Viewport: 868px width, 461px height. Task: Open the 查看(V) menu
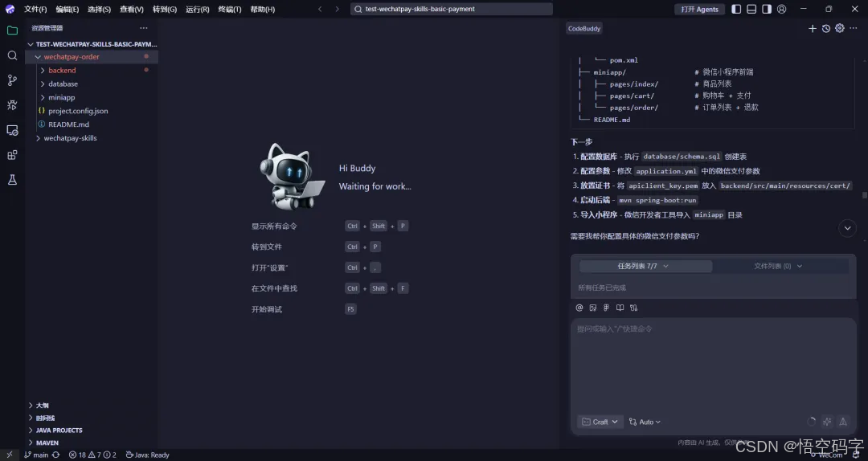(x=132, y=9)
